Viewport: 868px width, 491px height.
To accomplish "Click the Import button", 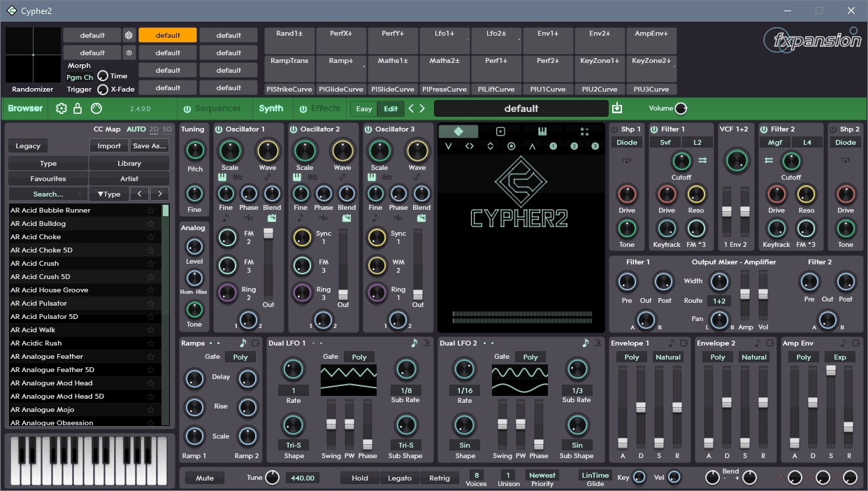I will click(x=109, y=145).
